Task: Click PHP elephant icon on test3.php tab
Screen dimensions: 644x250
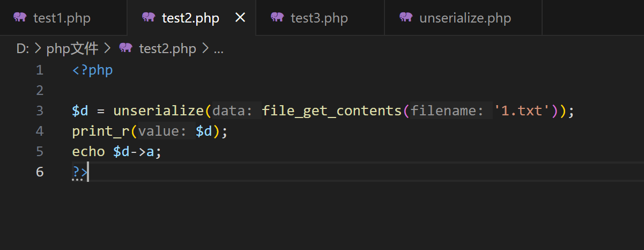Action: (277, 17)
